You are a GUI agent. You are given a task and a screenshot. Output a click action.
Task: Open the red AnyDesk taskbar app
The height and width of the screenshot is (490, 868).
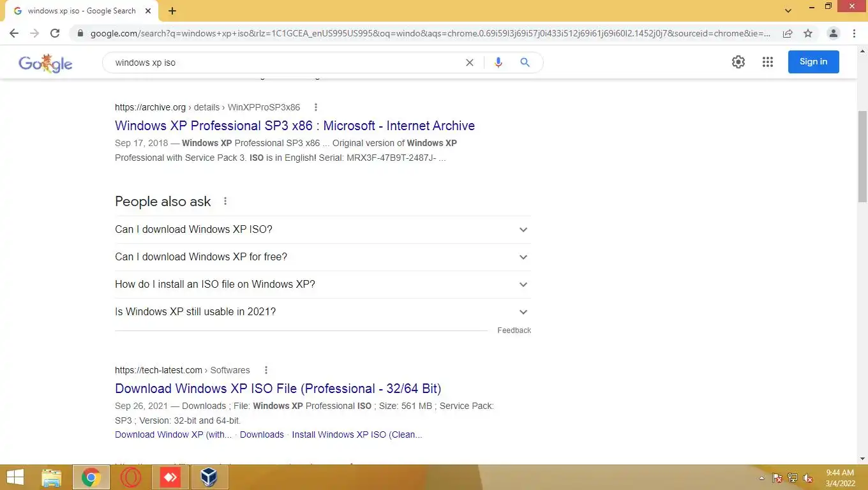click(x=170, y=477)
